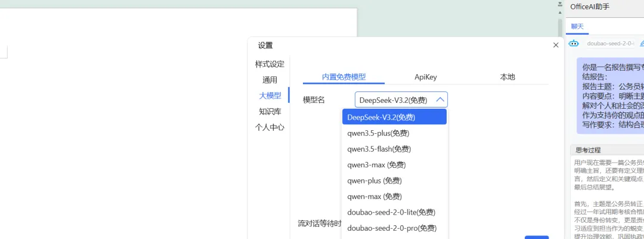Click the pencil edit icon beside model name
This screenshot has width=644, height=239.
click(642, 43)
